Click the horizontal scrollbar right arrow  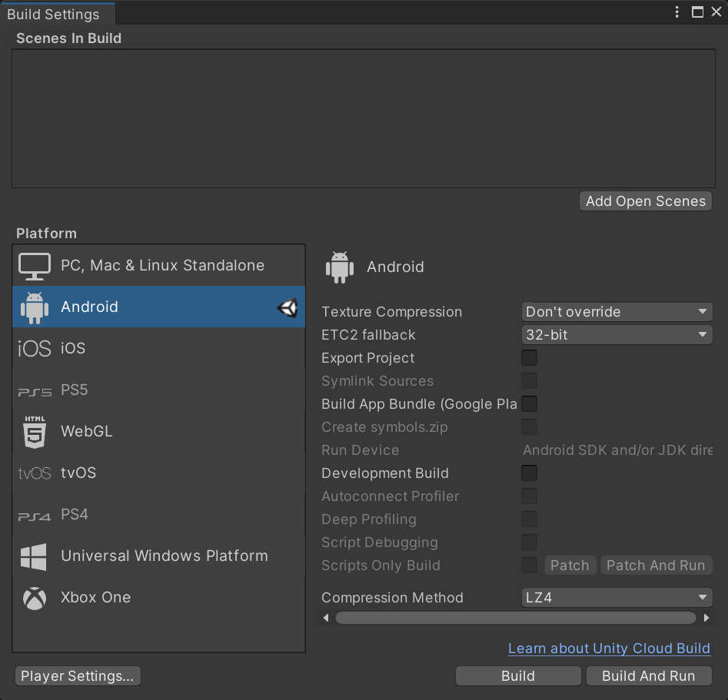pos(706,618)
